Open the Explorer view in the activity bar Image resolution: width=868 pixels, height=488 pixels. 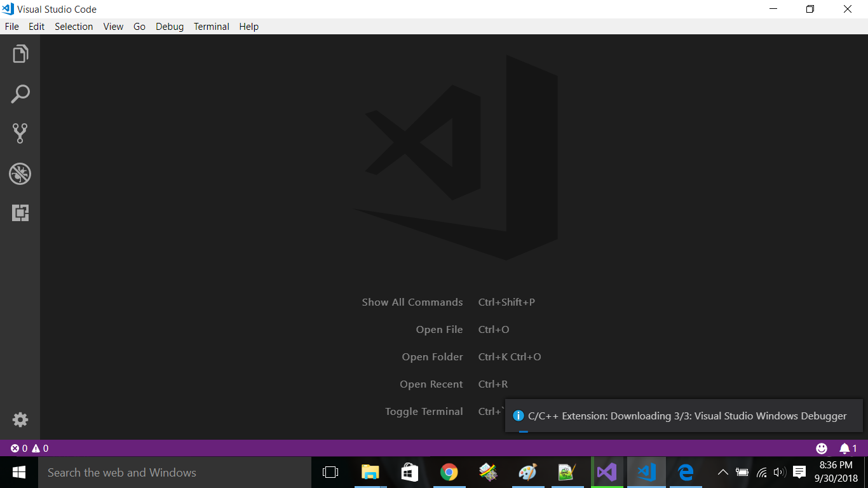coord(20,54)
